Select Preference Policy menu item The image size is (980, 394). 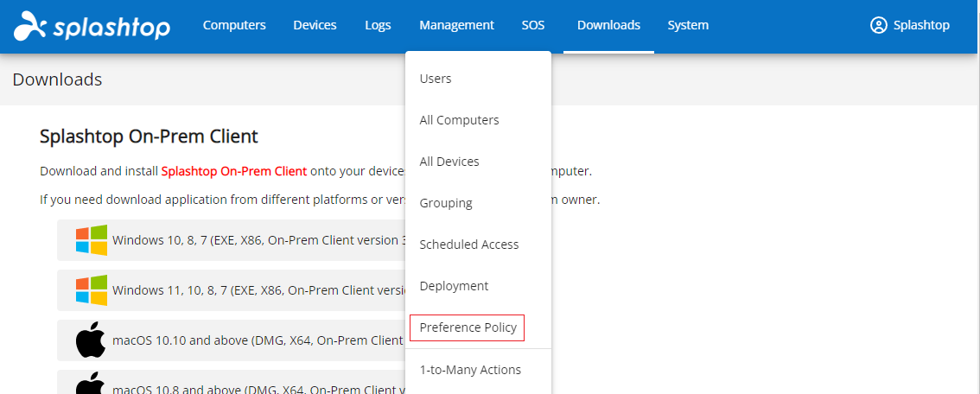pos(468,327)
